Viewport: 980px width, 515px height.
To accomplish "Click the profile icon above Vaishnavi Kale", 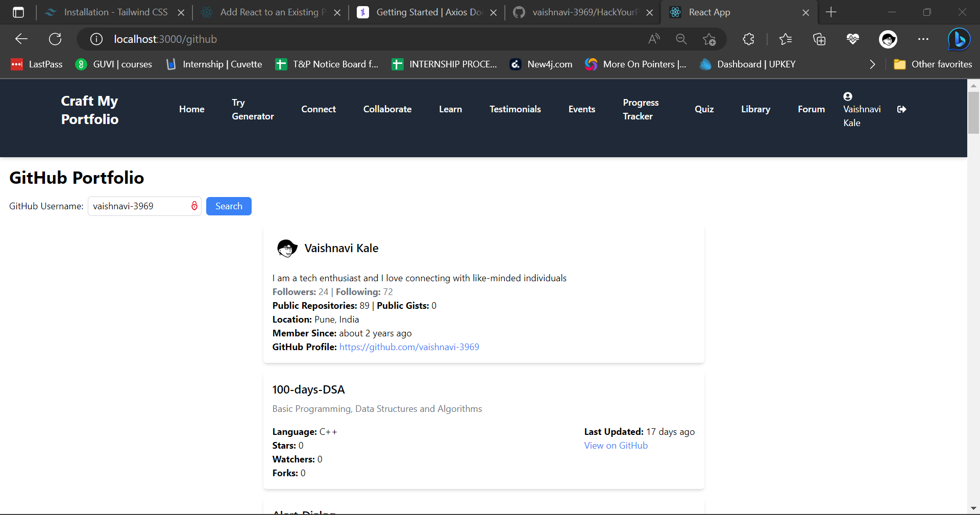I will pyautogui.click(x=847, y=96).
